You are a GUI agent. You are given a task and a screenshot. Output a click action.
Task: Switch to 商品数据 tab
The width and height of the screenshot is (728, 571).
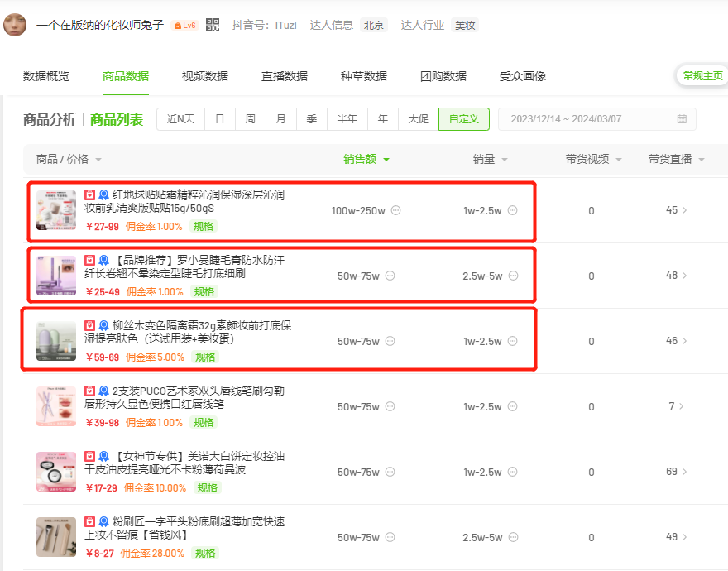(126, 76)
